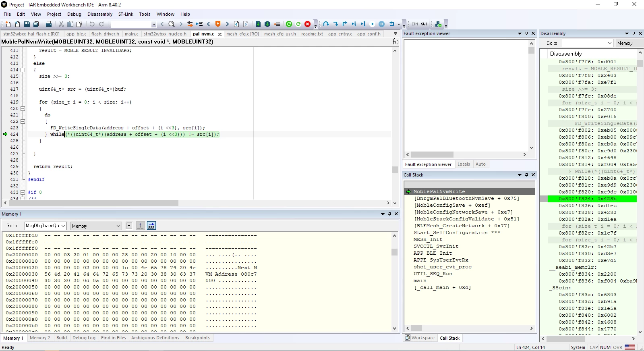This screenshot has width=644, height=351.
Task: Select MobleConfigSave call stack frame
Action: [x=452, y=205]
